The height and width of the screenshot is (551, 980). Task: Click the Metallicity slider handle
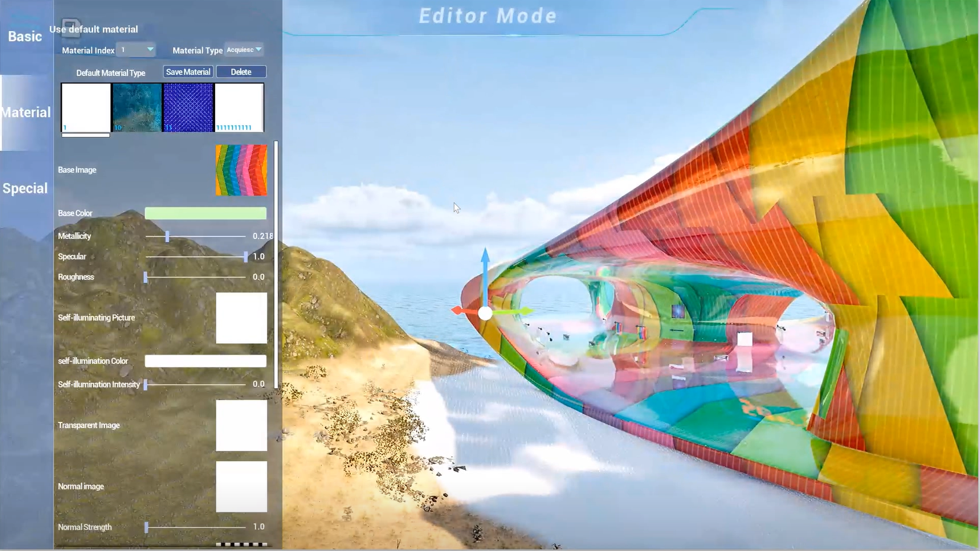167,236
